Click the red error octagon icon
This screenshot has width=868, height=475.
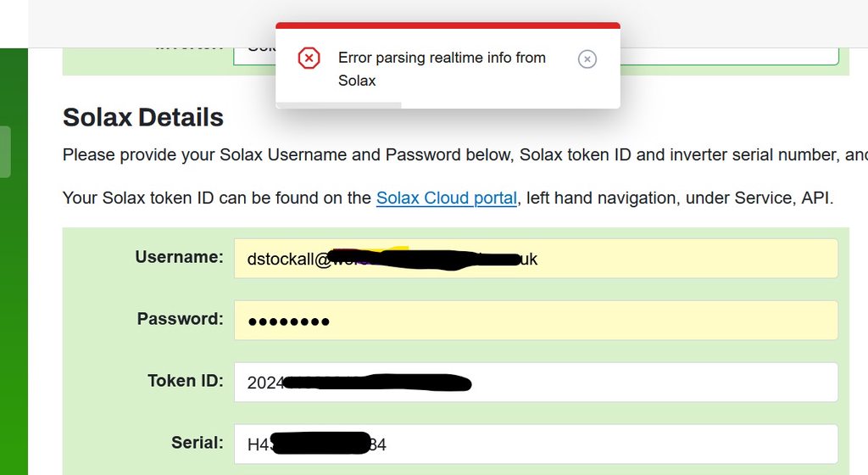tap(309, 58)
